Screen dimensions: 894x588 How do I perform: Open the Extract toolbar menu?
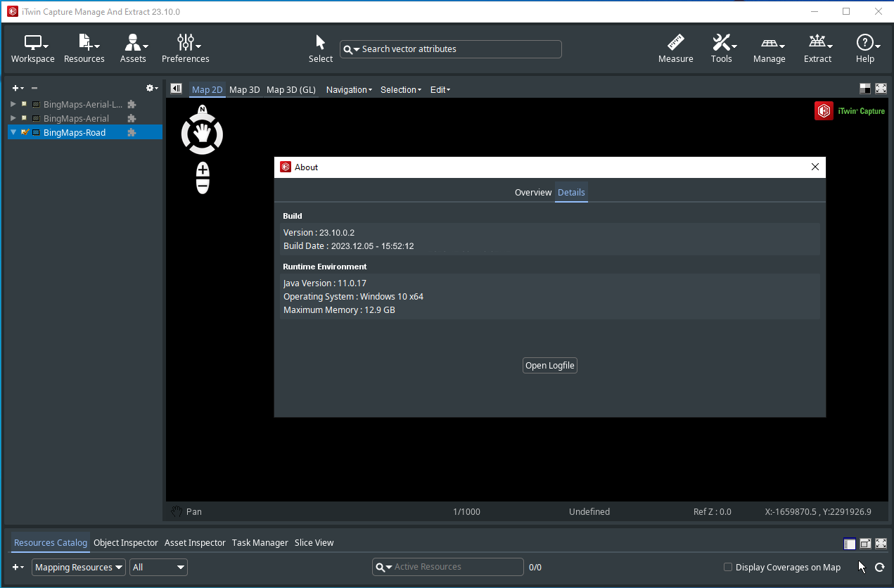click(x=818, y=49)
